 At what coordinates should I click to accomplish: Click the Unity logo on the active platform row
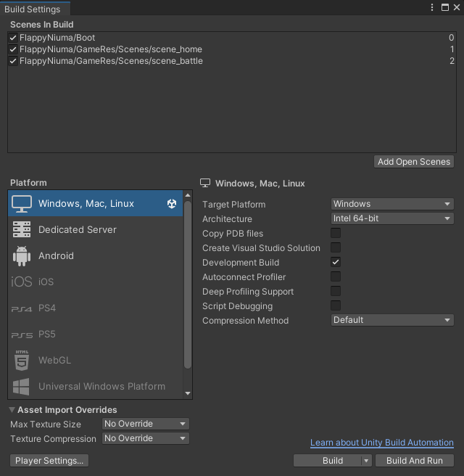coord(172,204)
